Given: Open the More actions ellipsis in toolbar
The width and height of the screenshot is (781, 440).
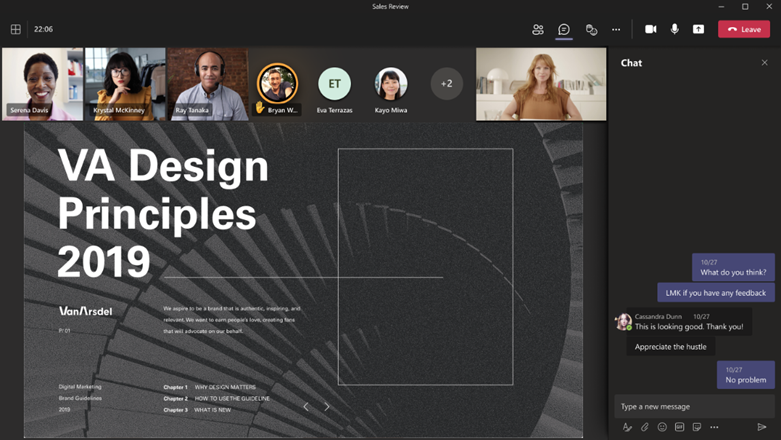Looking at the screenshot, I should [x=616, y=29].
